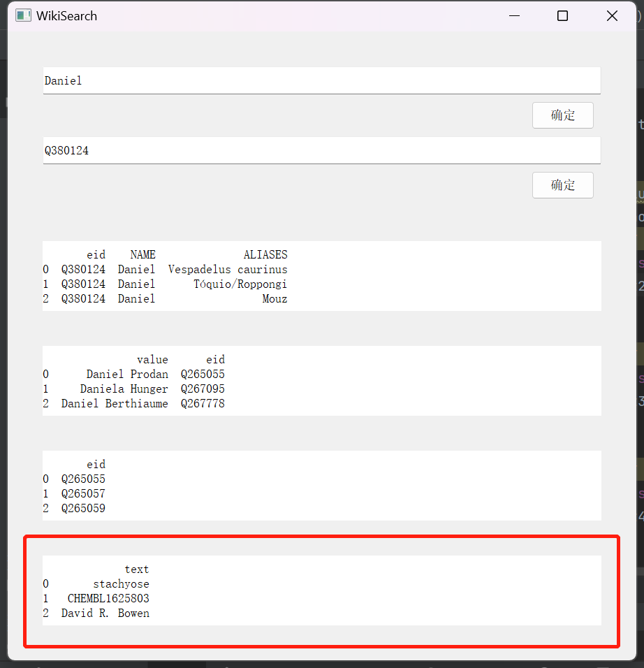
Task: Click the second 确定 confirm button
Action: 563,184
